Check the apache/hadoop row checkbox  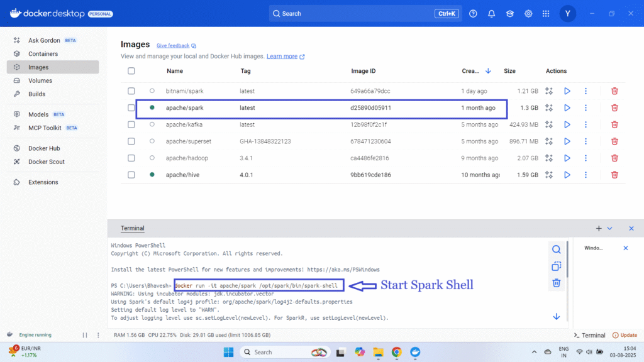131,158
